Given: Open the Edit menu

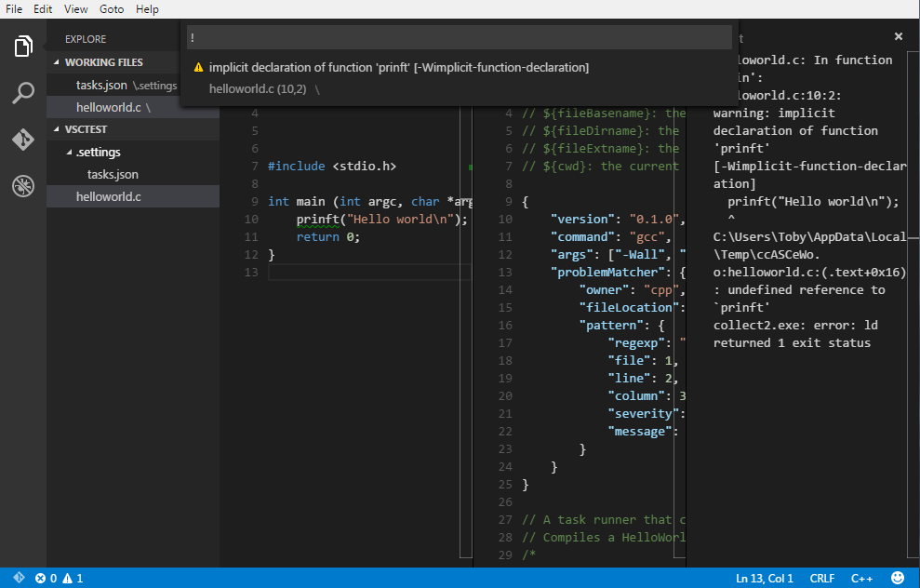Looking at the screenshot, I should click(43, 8).
